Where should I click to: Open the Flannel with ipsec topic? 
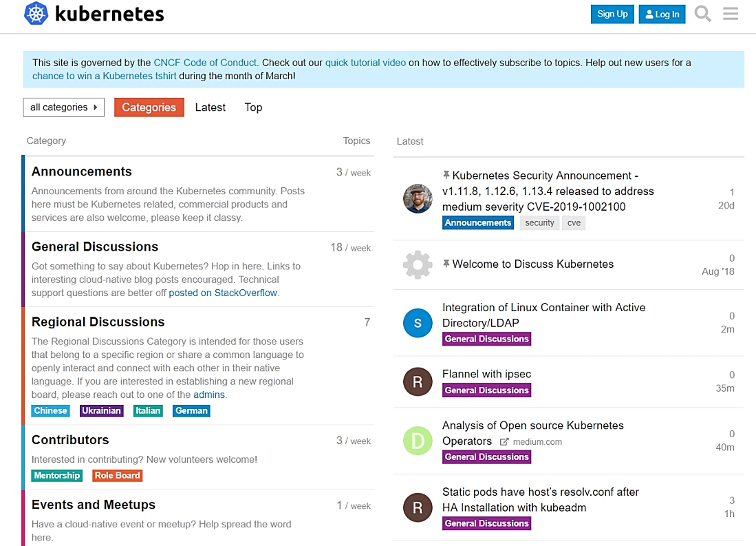click(486, 374)
